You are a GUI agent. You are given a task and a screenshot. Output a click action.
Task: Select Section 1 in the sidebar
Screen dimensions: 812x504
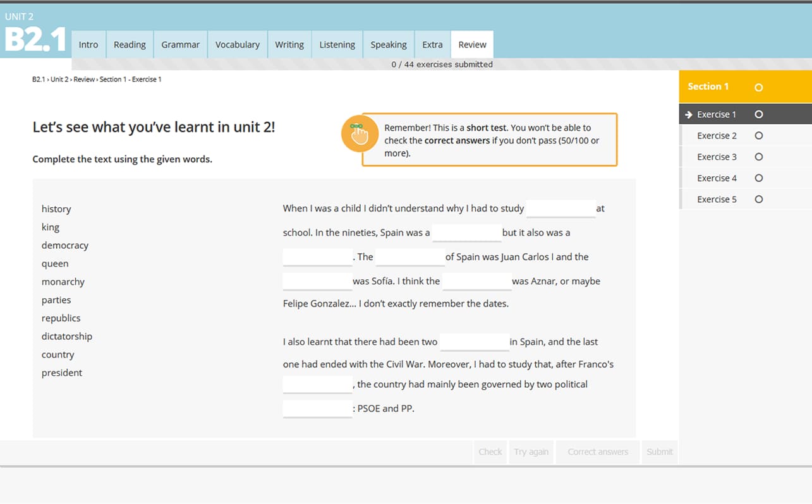click(x=745, y=87)
